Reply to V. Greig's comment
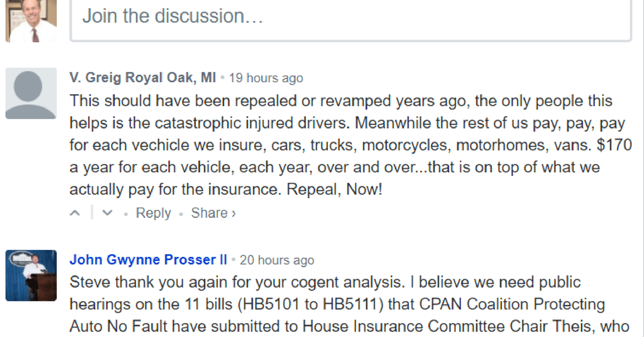 153,213
